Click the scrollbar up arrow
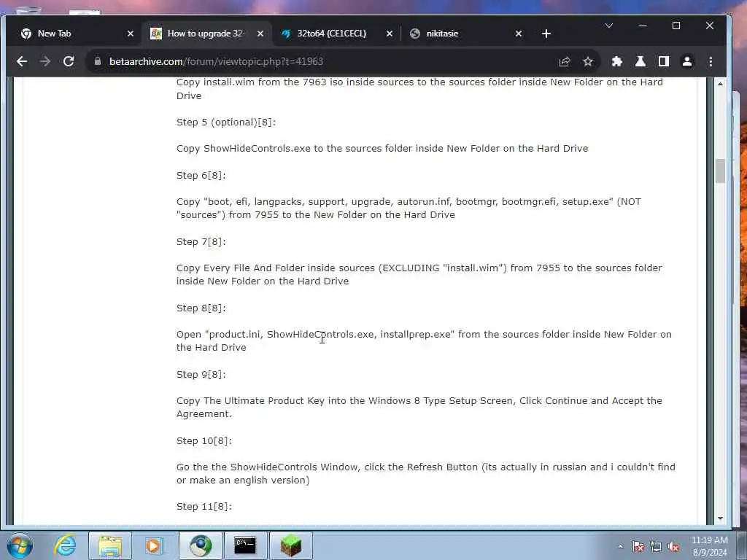This screenshot has width=747, height=560. click(720, 83)
